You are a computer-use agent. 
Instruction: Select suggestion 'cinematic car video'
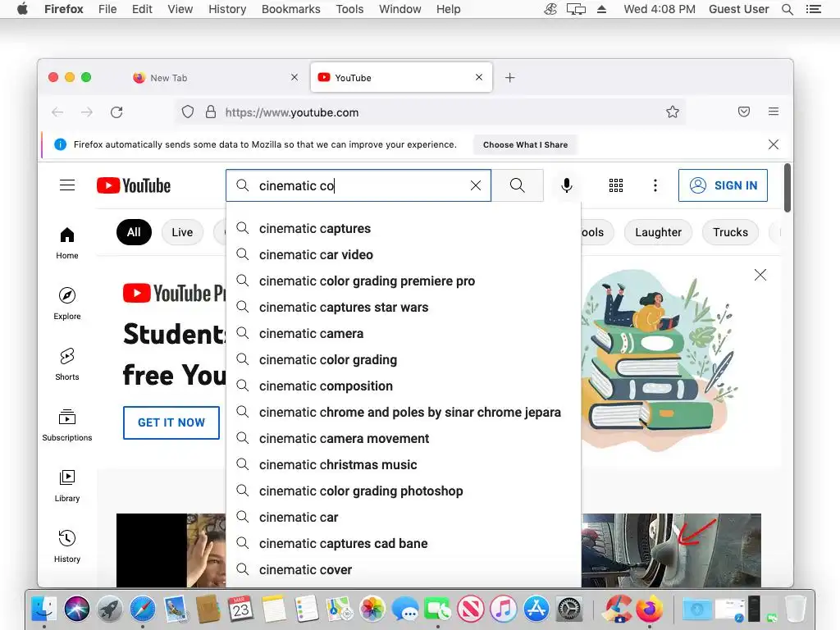click(404, 254)
